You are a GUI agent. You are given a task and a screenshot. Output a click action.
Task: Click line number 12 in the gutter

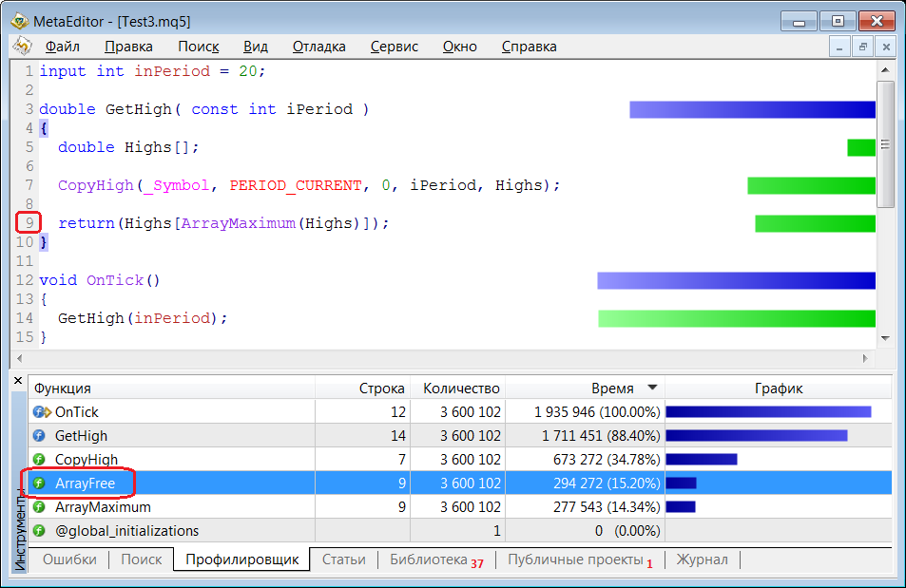pos(25,280)
